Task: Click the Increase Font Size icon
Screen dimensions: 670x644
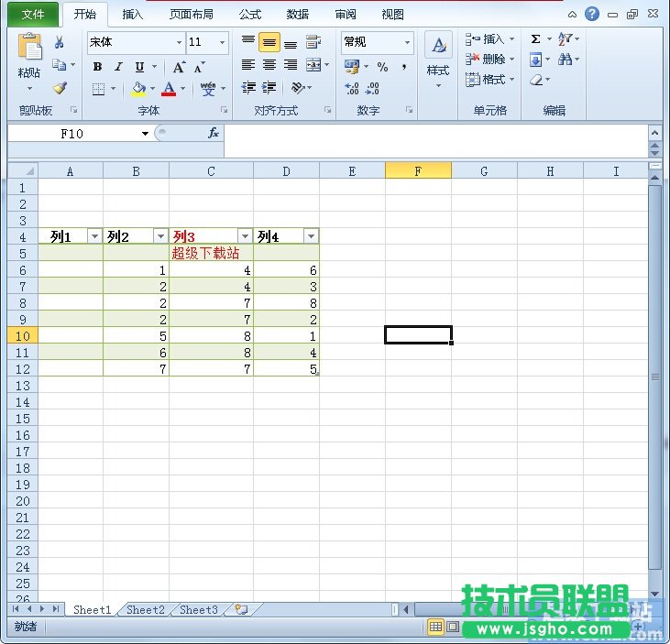Action: 179,67
